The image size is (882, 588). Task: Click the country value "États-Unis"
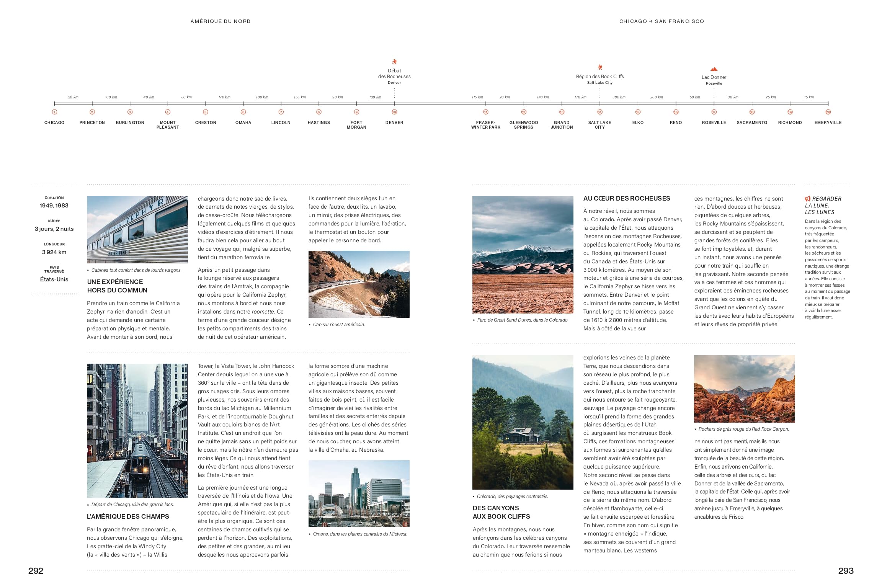pyautogui.click(x=54, y=279)
